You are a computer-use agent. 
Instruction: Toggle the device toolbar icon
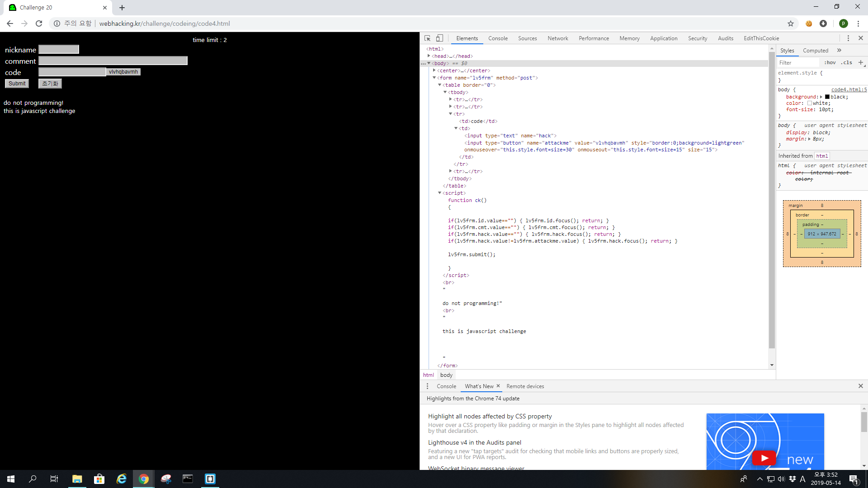439,38
